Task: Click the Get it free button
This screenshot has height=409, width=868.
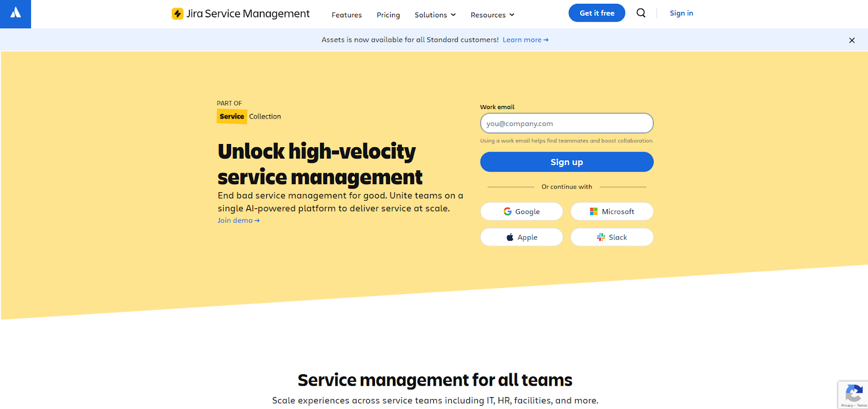Action: [x=597, y=13]
